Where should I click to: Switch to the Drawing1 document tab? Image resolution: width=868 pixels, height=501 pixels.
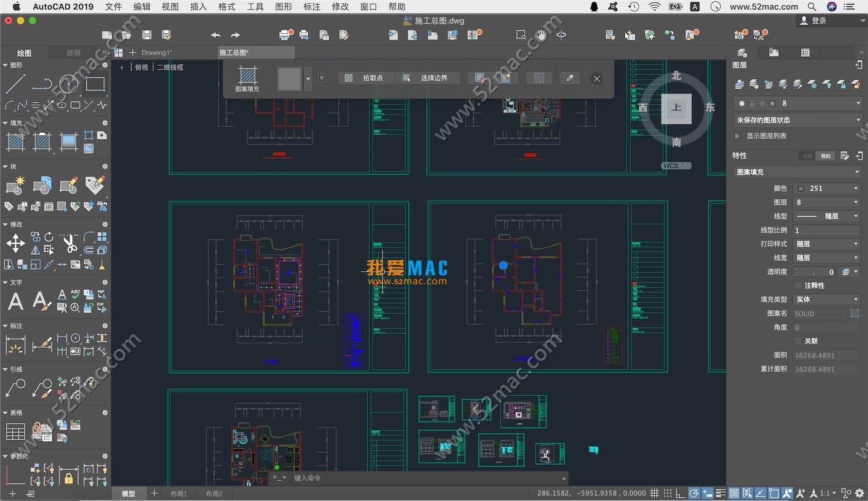pos(156,53)
